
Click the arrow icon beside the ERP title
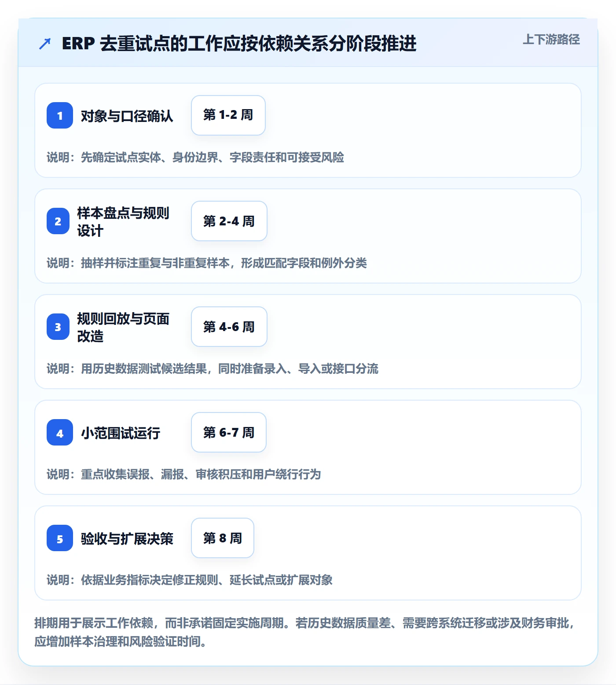(x=45, y=44)
